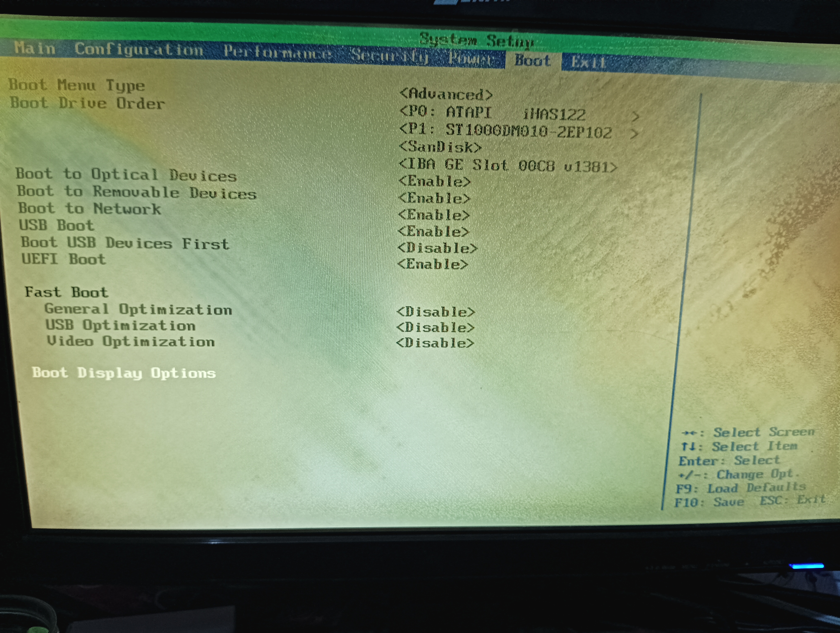Change Boot Menu Type Advanced value
The height and width of the screenshot is (633, 840).
pyautogui.click(x=446, y=94)
